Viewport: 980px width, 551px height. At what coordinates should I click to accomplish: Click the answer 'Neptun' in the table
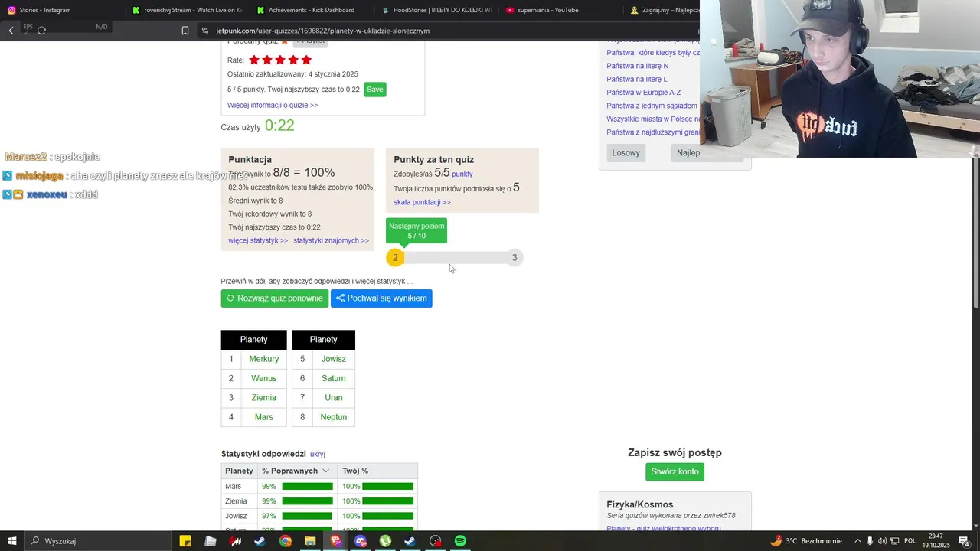click(334, 417)
